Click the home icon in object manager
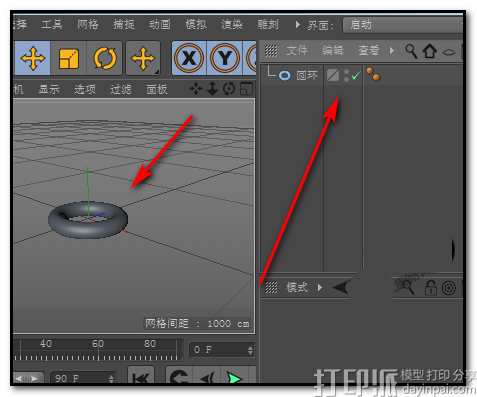This screenshot has width=477, height=397. click(x=429, y=51)
